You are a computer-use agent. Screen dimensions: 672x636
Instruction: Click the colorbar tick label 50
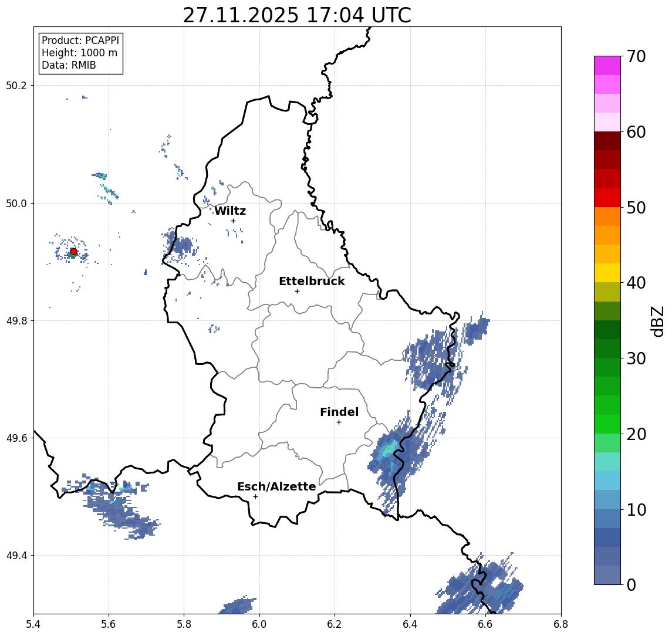click(636, 208)
